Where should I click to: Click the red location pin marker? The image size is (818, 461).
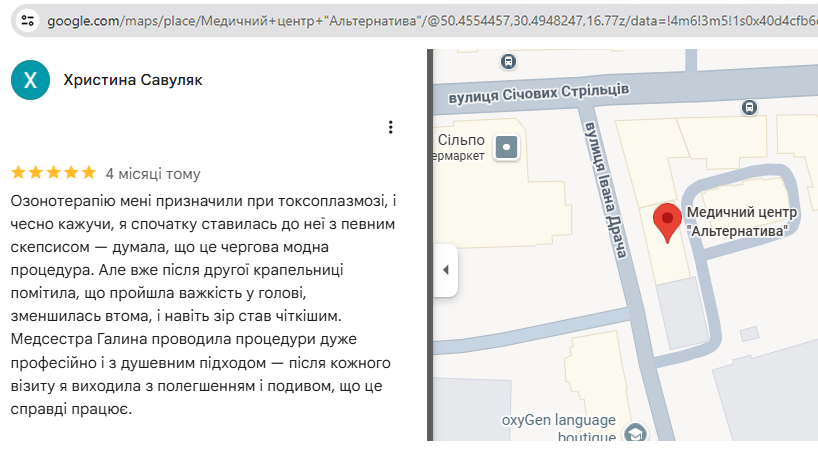[667, 220]
